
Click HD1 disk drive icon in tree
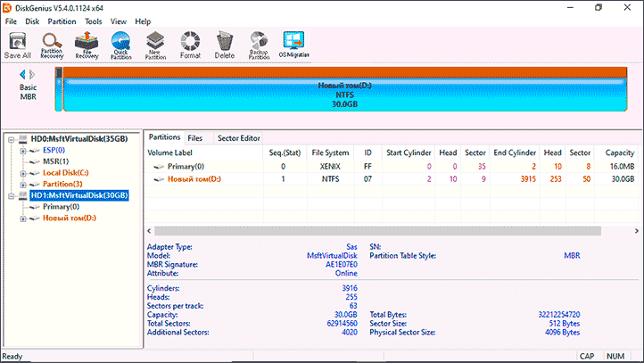[23, 195]
